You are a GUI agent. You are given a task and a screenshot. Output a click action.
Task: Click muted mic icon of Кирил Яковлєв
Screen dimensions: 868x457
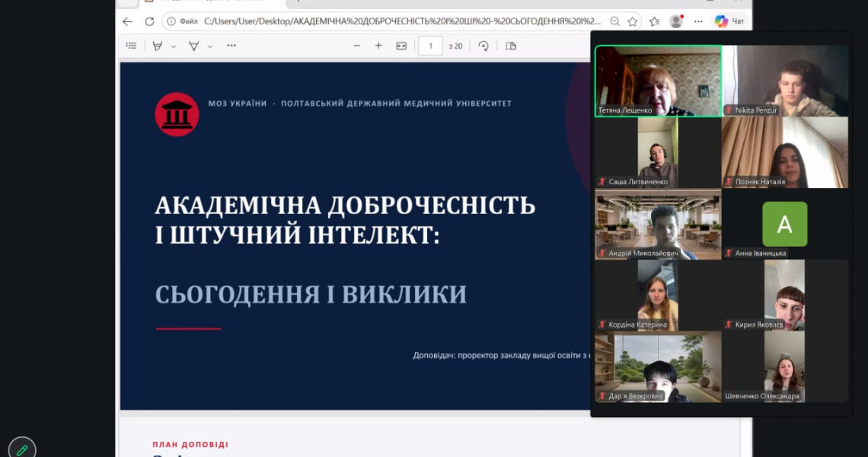729,324
